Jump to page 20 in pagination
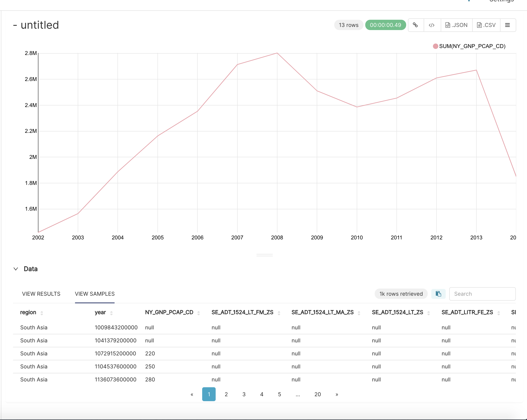 (317, 394)
